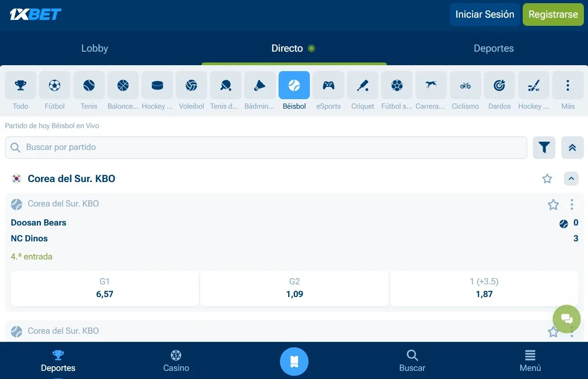The width and height of the screenshot is (588, 379).
Task: Switch to the Lobby tab
Action: [x=95, y=48]
